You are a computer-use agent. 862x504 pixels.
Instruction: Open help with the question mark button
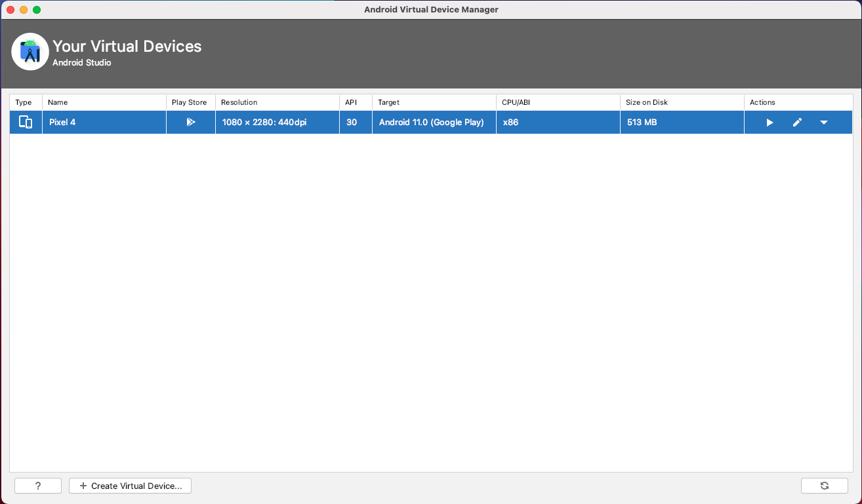click(x=38, y=486)
